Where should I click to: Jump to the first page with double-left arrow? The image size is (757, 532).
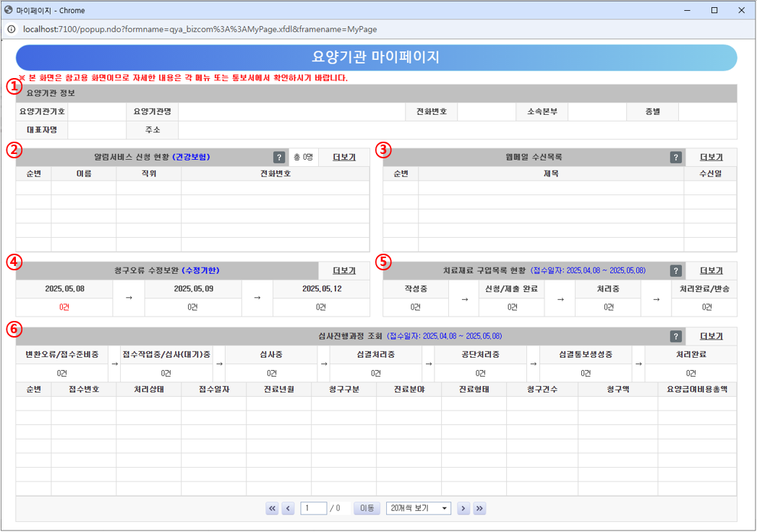pyautogui.click(x=272, y=508)
